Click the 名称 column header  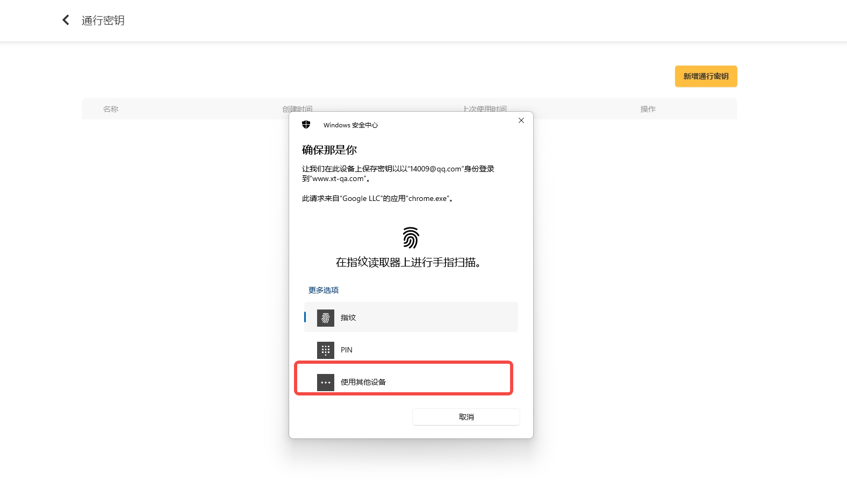[x=111, y=109]
